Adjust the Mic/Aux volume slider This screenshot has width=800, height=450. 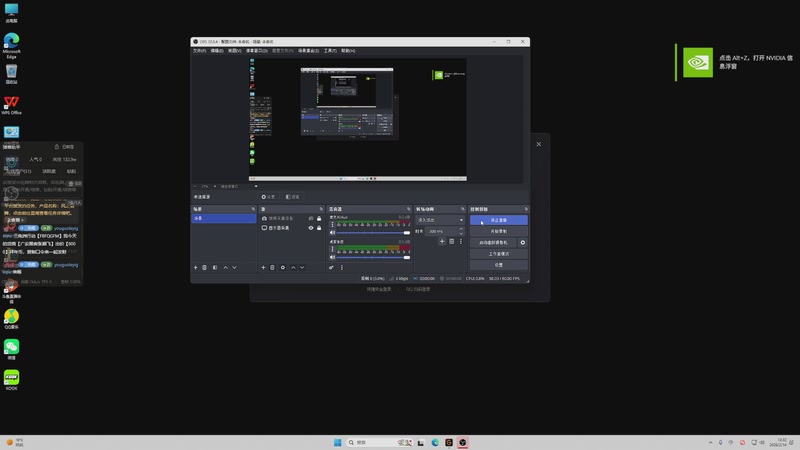373,233
